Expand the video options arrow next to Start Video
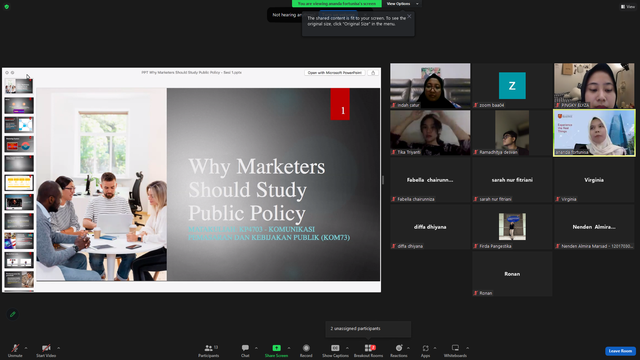 [58, 348]
